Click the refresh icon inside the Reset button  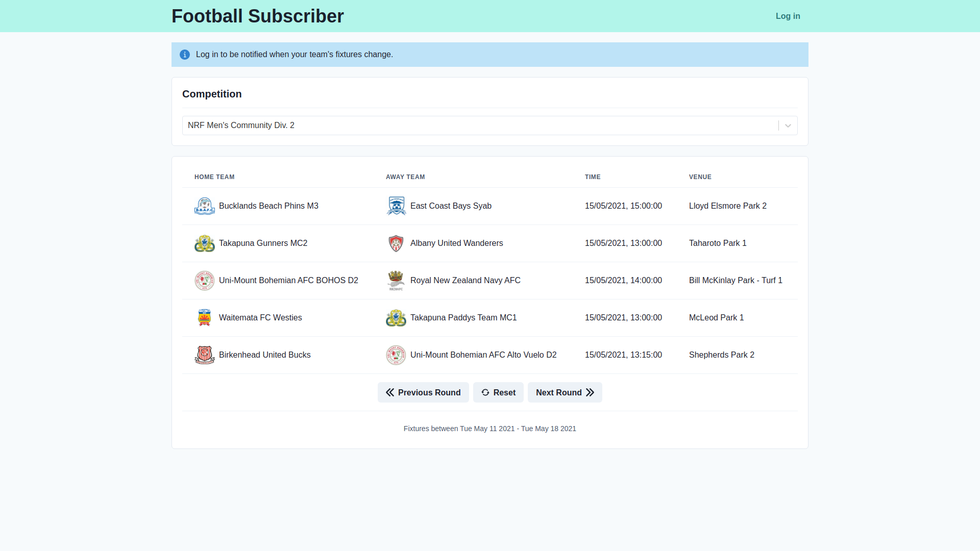pyautogui.click(x=485, y=392)
